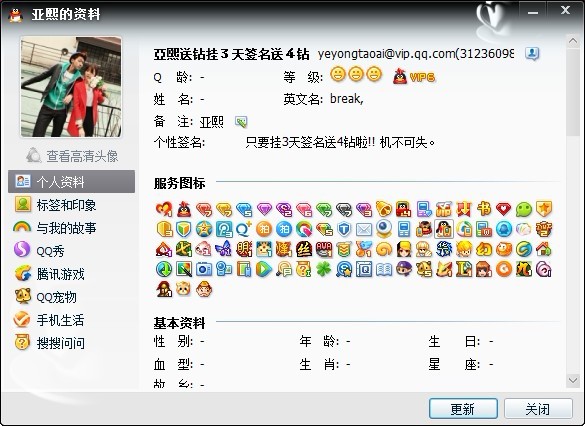Click the Q+ service icon
The image size is (585, 426).
click(244, 229)
